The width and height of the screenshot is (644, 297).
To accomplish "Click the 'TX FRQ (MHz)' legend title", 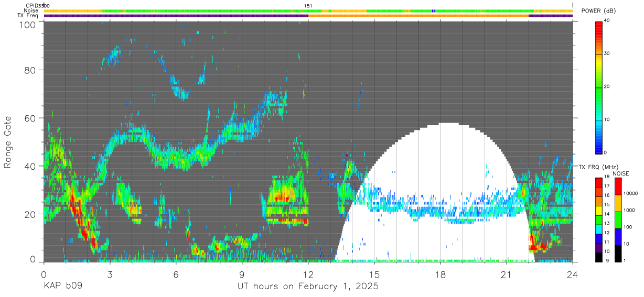I will 598,167.
